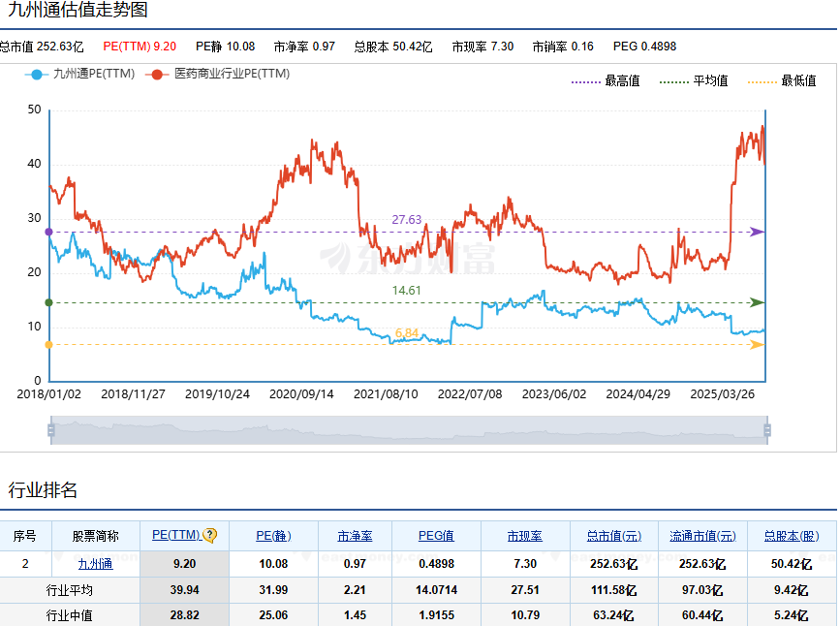Click the purple 27.63 max value marker
Viewport: 840px width, 626px height.
[x=48, y=232]
